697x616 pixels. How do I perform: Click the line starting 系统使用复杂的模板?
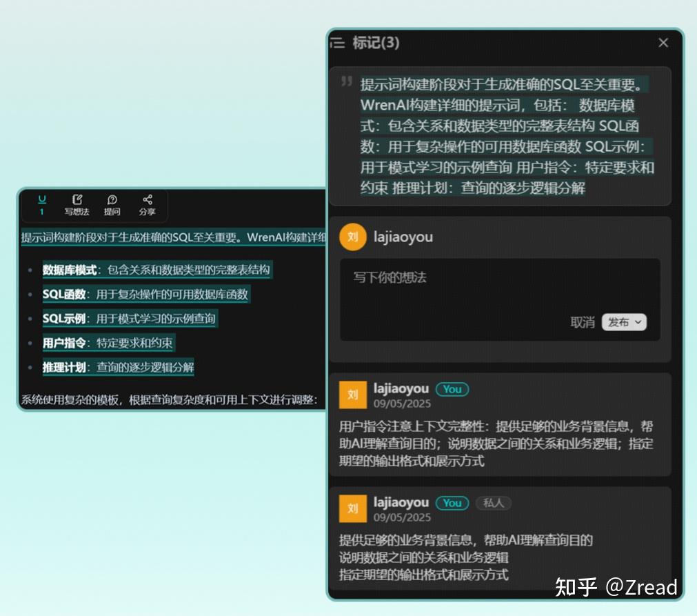170,400
